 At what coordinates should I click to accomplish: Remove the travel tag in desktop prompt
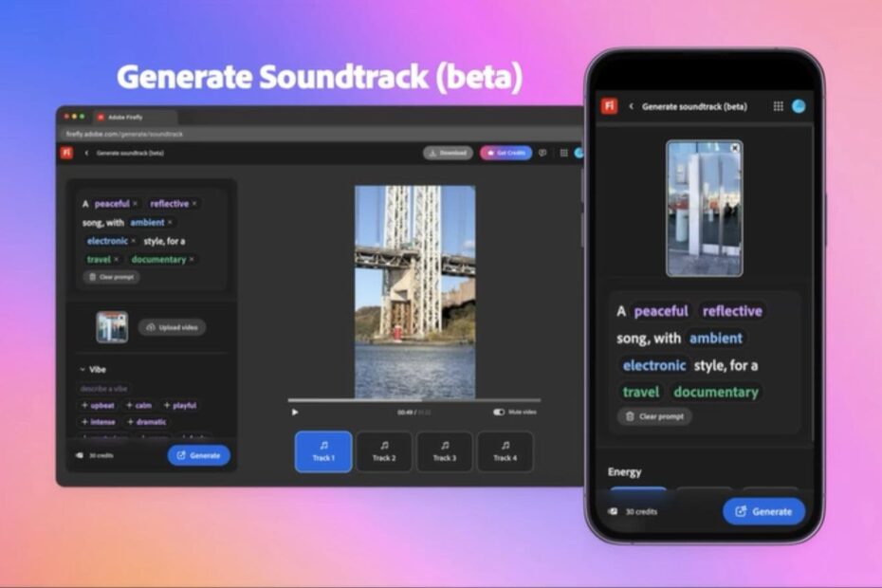coord(117,260)
